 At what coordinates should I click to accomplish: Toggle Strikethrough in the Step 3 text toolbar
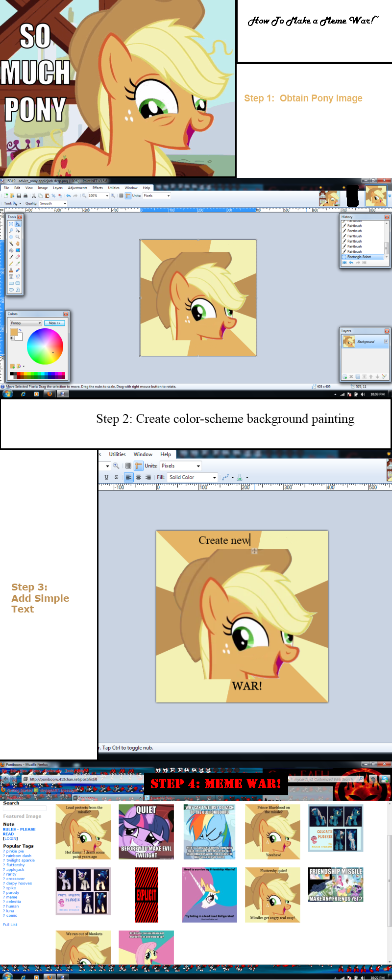click(116, 477)
